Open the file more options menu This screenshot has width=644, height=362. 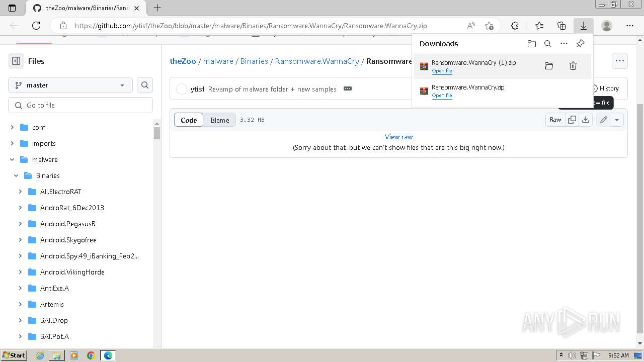(620, 61)
